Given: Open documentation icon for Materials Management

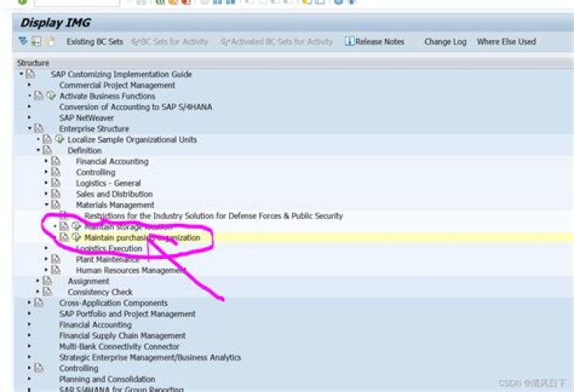Looking at the screenshot, I should pyautogui.click(x=55, y=205).
